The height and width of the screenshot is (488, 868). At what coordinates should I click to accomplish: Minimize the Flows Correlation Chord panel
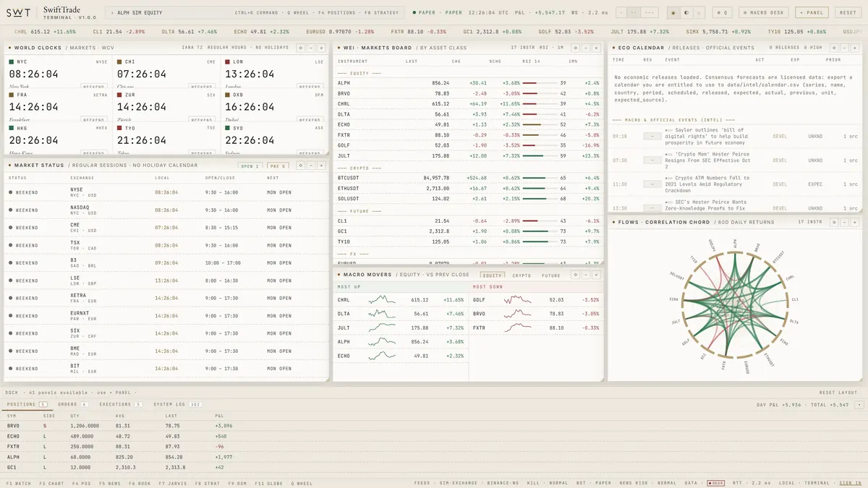coord(844,222)
